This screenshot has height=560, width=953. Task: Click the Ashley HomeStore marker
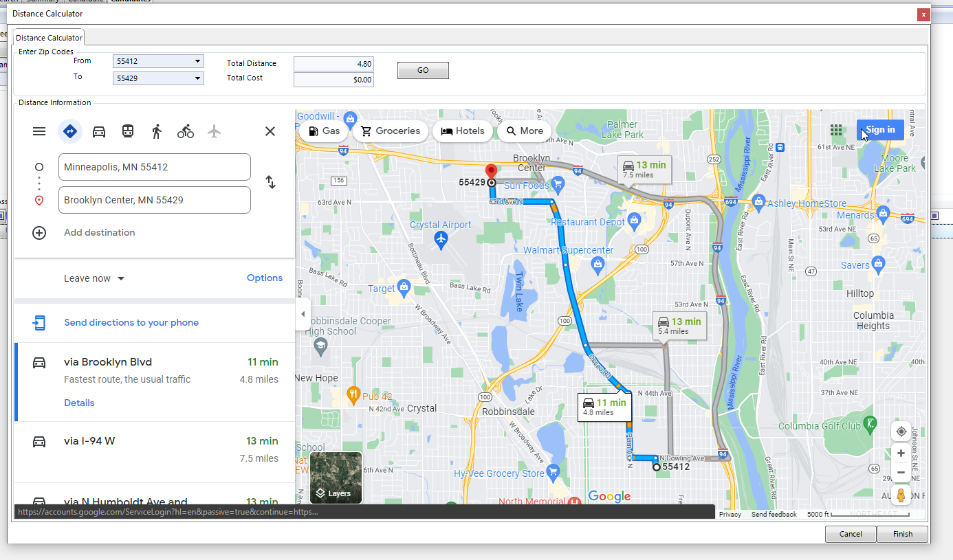coord(758,202)
